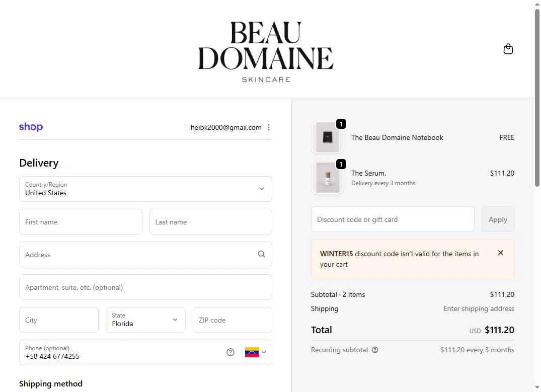This screenshot has width=541, height=392.
Task: Click the address search magnifier icon
Action: (x=262, y=254)
